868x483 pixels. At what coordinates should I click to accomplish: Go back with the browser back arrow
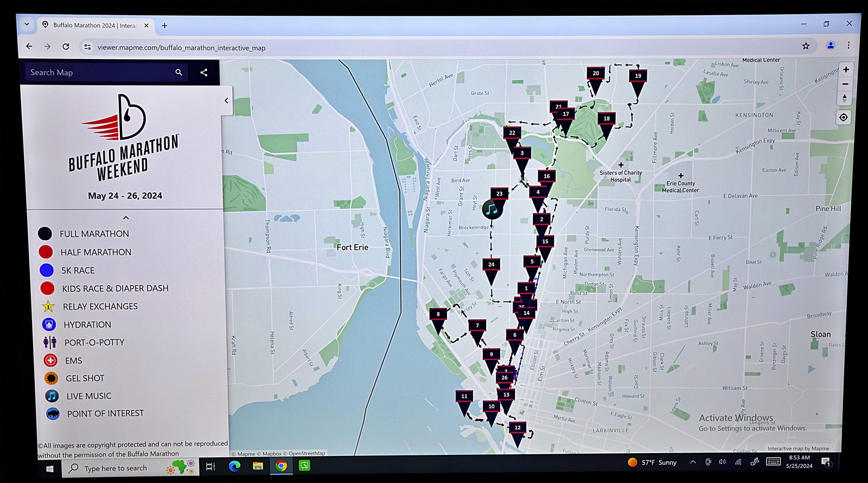pyautogui.click(x=29, y=47)
